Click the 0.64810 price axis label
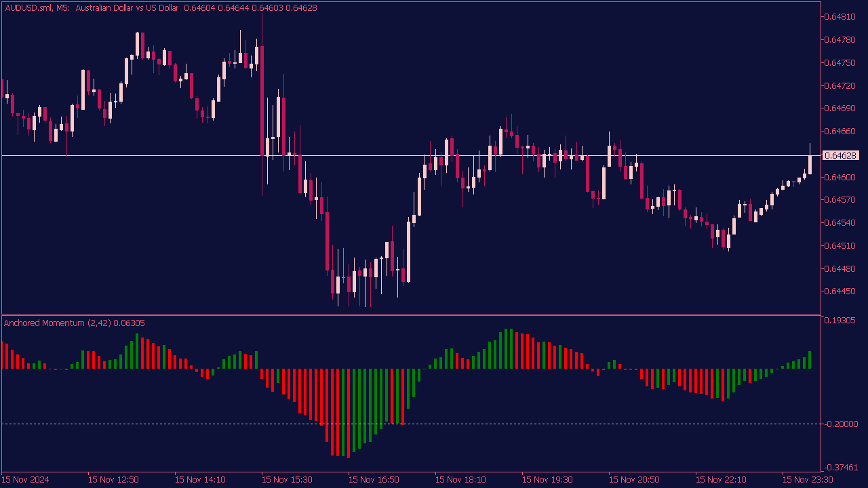The image size is (868, 488). 840,16
